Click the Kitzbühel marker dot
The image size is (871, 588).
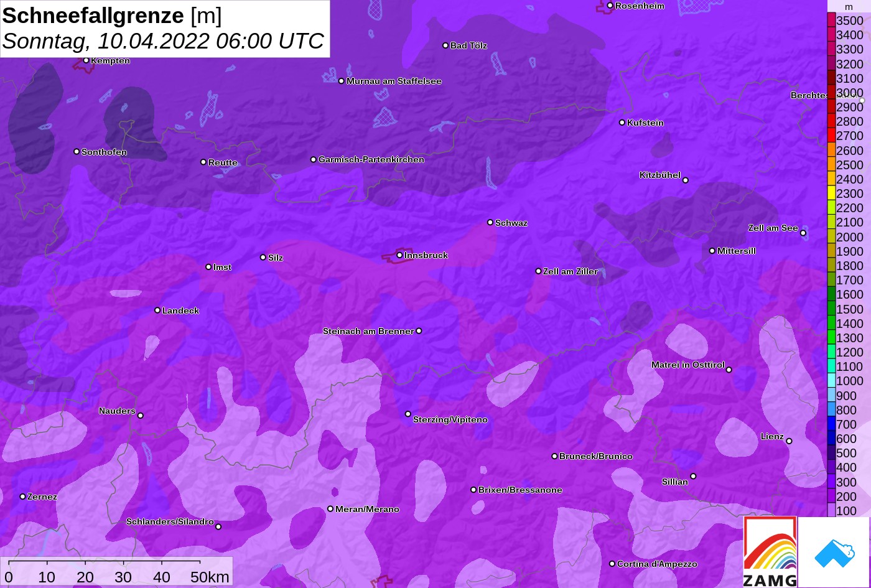tap(686, 180)
